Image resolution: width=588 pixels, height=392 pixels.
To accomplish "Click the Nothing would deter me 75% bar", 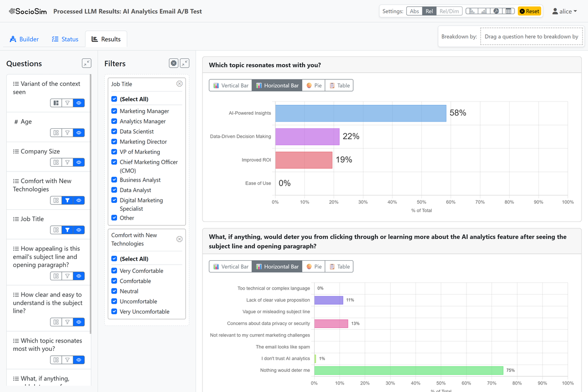I will pos(409,370).
